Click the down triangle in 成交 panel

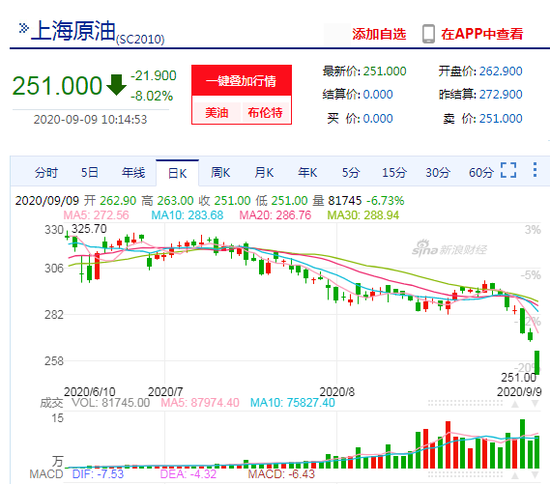pos(535,404)
